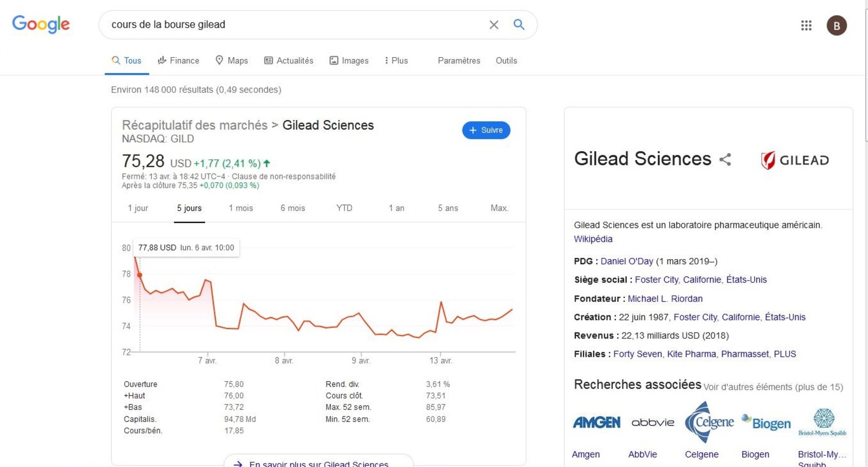This screenshot has width=868, height=467.
Task: Clear the search box with the X icon
Action: (494, 25)
